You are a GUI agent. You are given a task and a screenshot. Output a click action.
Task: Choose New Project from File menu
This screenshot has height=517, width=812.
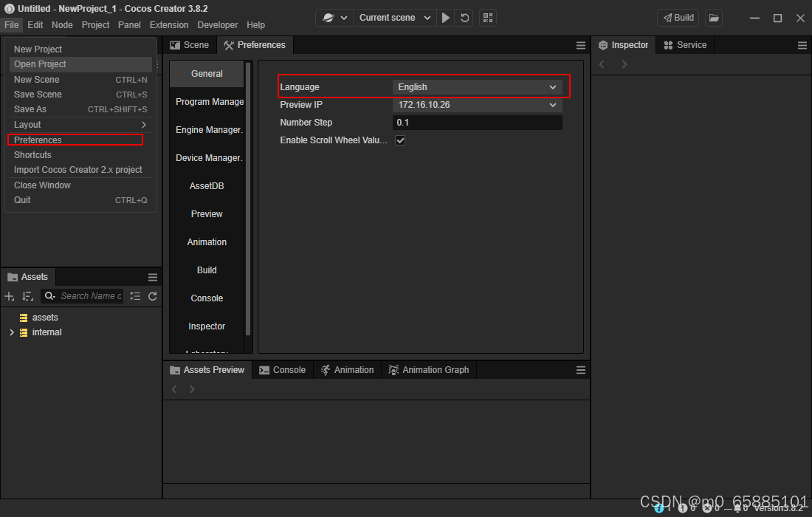point(80,49)
